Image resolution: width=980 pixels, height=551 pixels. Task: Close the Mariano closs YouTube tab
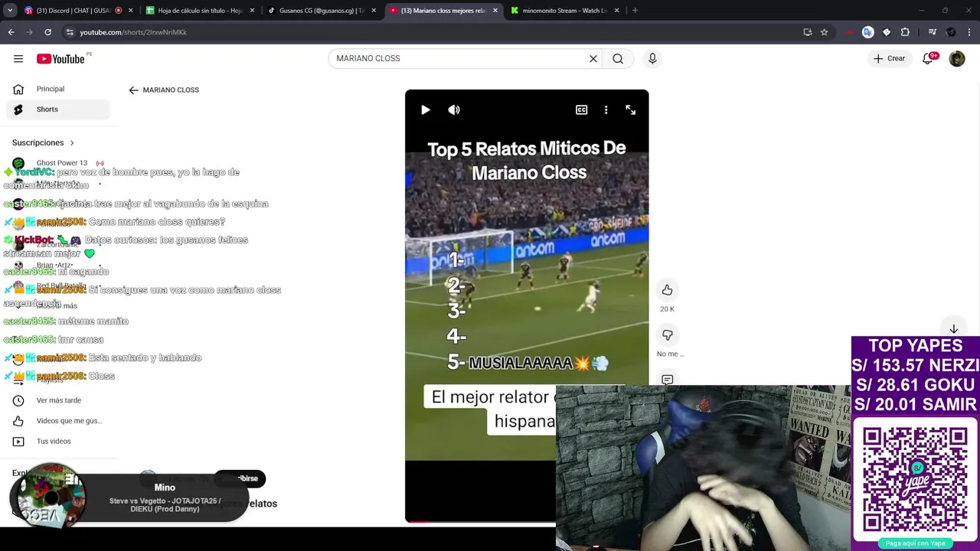495,11
